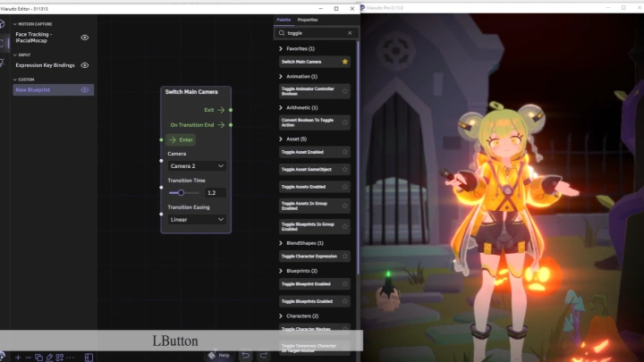
Task: Click the Enter flow port button
Action: coord(181,140)
